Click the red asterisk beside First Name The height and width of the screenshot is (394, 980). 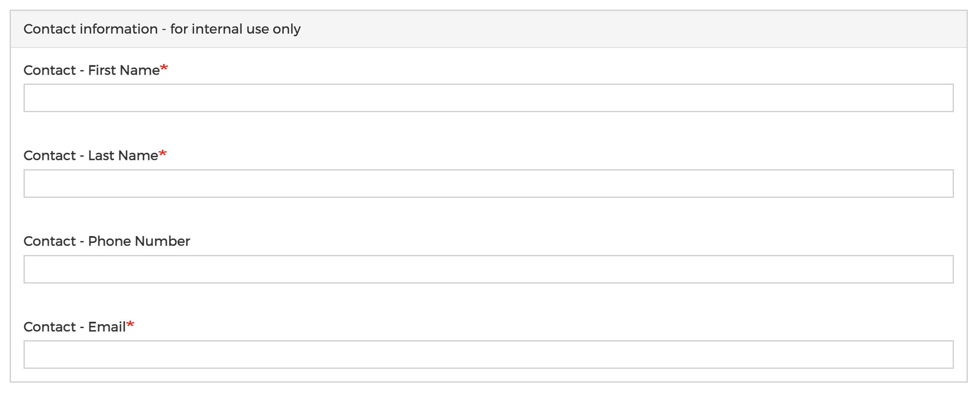pyautogui.click(x=164, y=68)
